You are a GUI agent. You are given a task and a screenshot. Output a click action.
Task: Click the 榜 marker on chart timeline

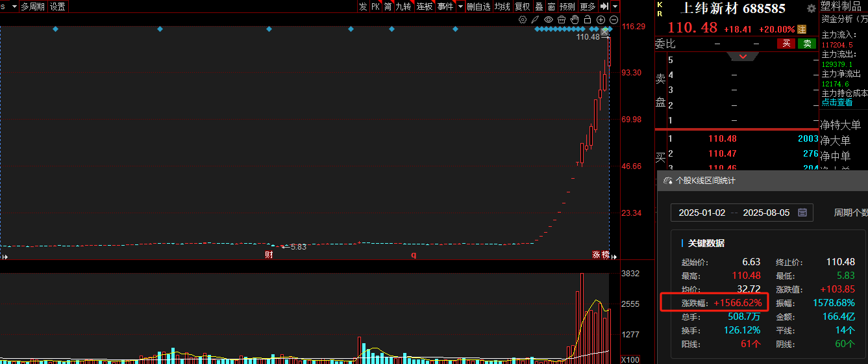(605, 255)
